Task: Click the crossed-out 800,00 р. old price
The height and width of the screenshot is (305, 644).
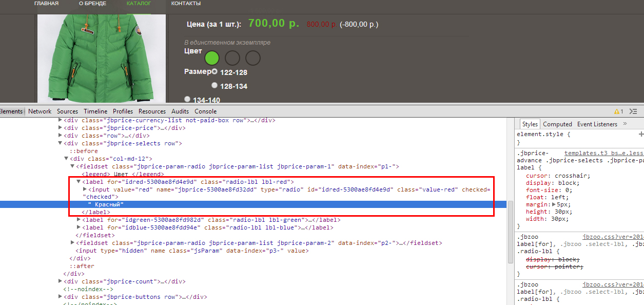Action: (322, 24)
